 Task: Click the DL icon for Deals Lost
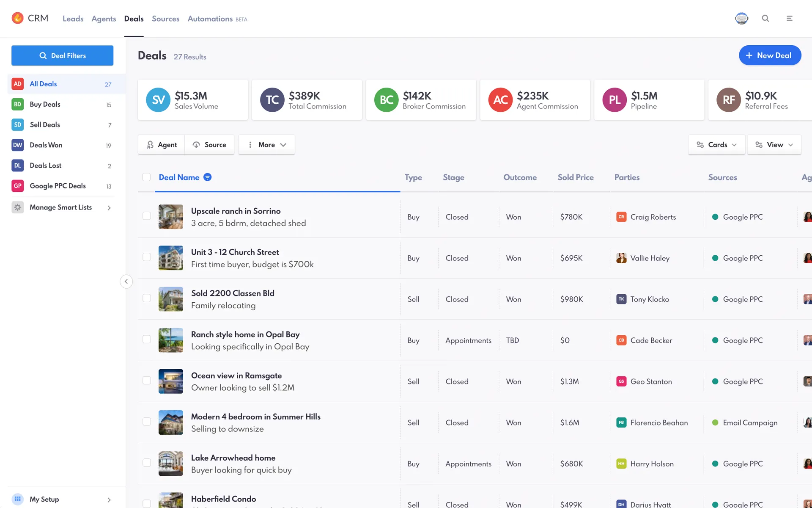coord(17,166)
